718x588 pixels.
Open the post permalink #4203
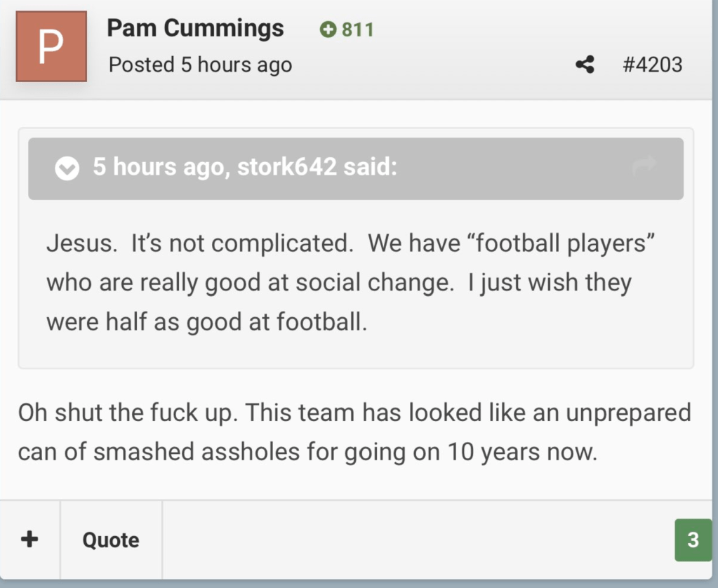(652, 65)
